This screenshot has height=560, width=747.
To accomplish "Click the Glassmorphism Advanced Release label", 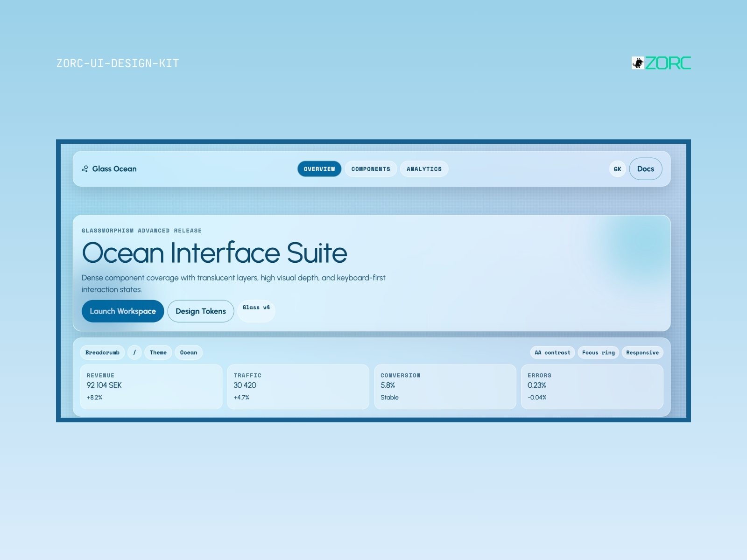I will (142, 231).
